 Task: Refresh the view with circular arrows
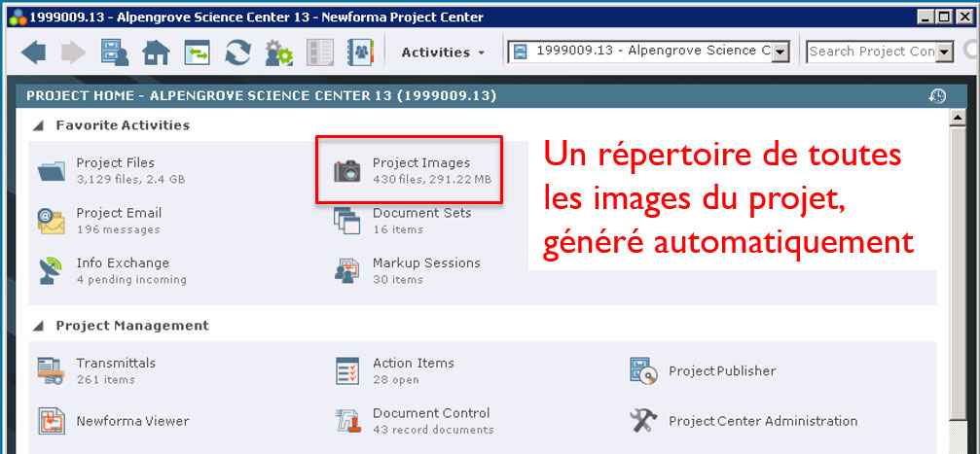click(237, 53)
